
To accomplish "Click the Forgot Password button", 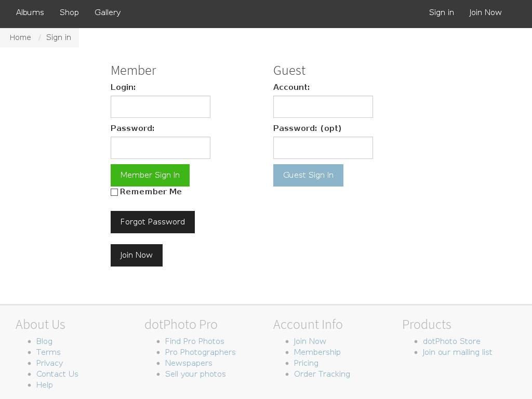I will [152, 222].
